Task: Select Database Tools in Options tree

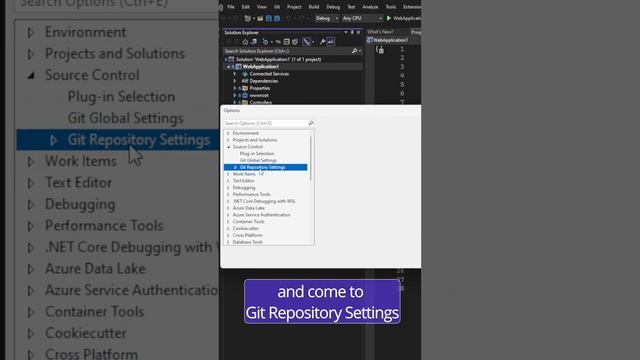Action: [247, 242]
